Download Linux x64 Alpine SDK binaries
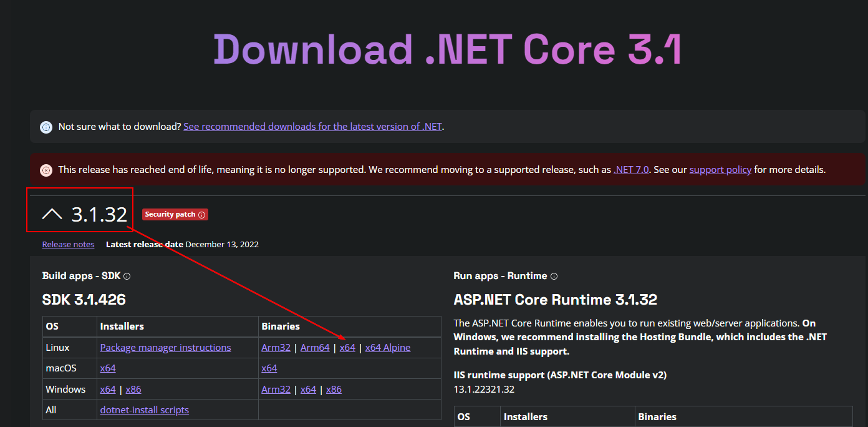Viewport: 868px width, 427px height. tap(388, 347)
